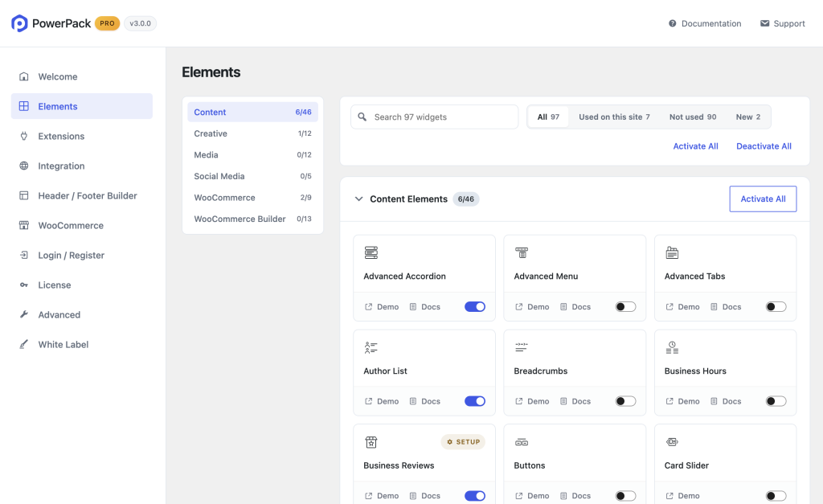The image size is (823, 504).
Task: Click the Welcome home icon in sidebar
Action: pyautogui.click(x=23, y=76)
